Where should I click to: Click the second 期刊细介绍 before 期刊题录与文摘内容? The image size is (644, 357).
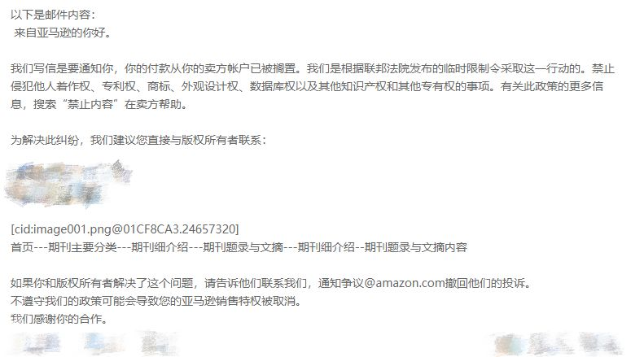(326, 247)
